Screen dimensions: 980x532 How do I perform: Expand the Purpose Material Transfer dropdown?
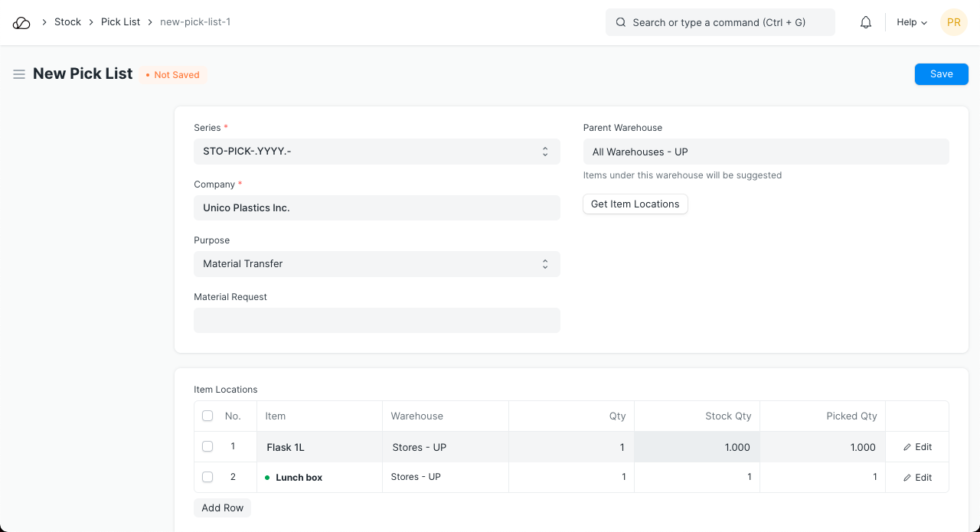(377, 264)
